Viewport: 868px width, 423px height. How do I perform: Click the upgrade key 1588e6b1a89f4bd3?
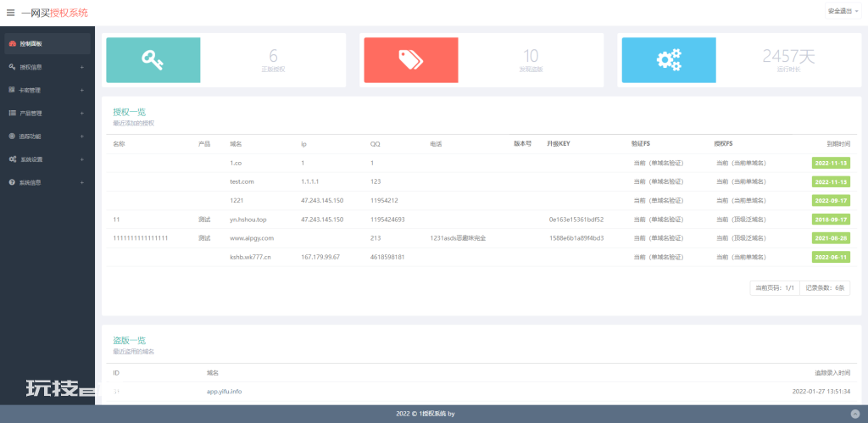(576, 238)
